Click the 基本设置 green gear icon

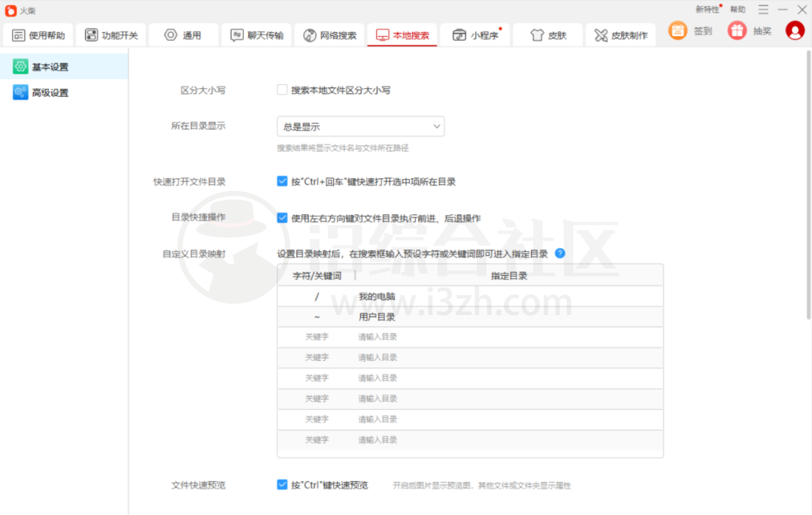[20, 67]
